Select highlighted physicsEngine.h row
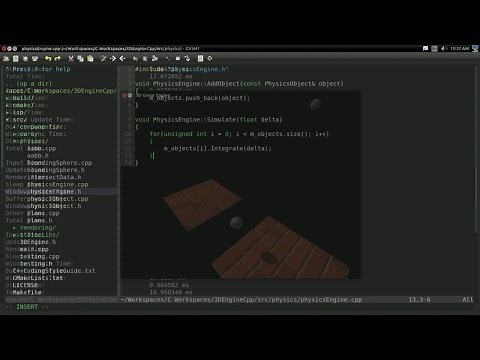 (x=61, y=192)
